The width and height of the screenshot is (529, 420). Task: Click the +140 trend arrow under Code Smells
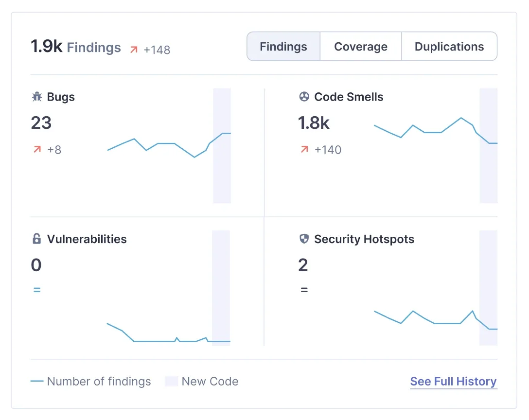(304, 150)
